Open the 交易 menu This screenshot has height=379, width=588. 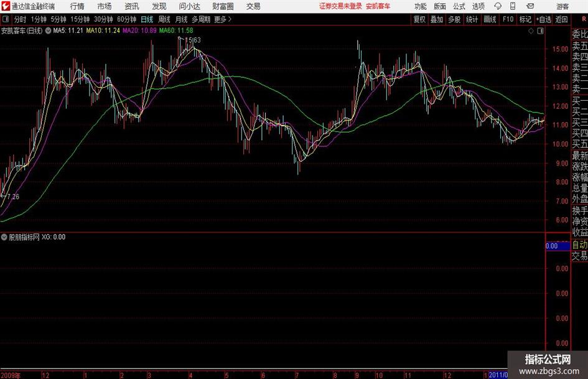point(253,6)
